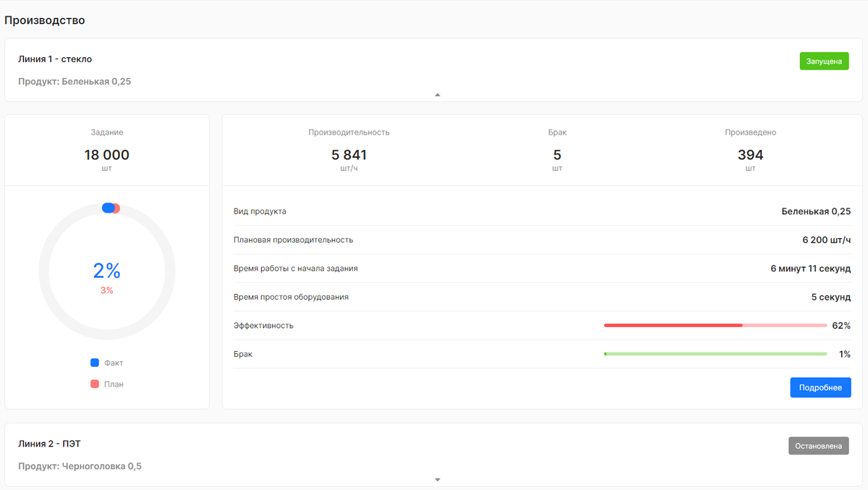Screen dimensions: 868x490
Task: Click the 18 000 task value
Action: click(107, 155)
